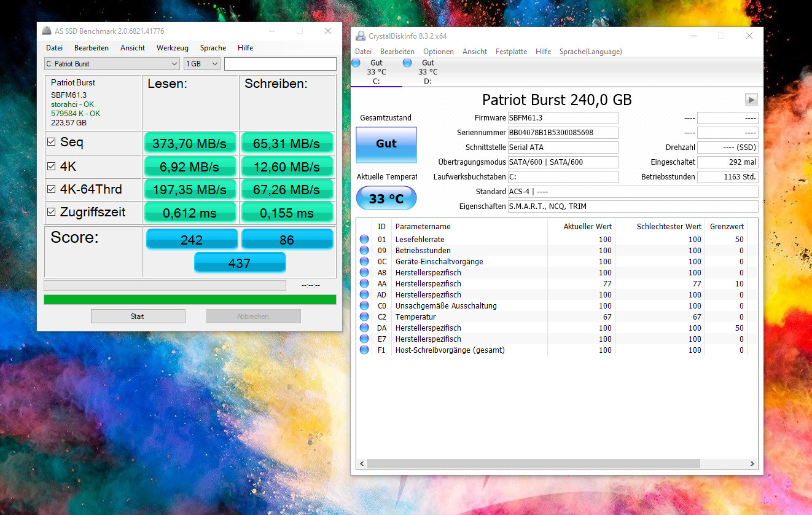
Task: Click the gray current test progress bar
Action: (165, 285)
